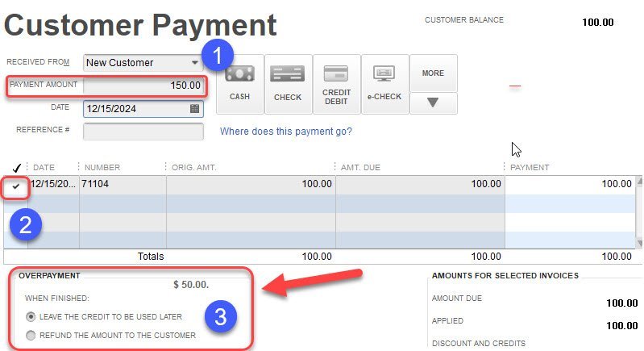This screenshot has height=351, width=644.
Task: Click into the Payment Amount field
Action: 143,86
